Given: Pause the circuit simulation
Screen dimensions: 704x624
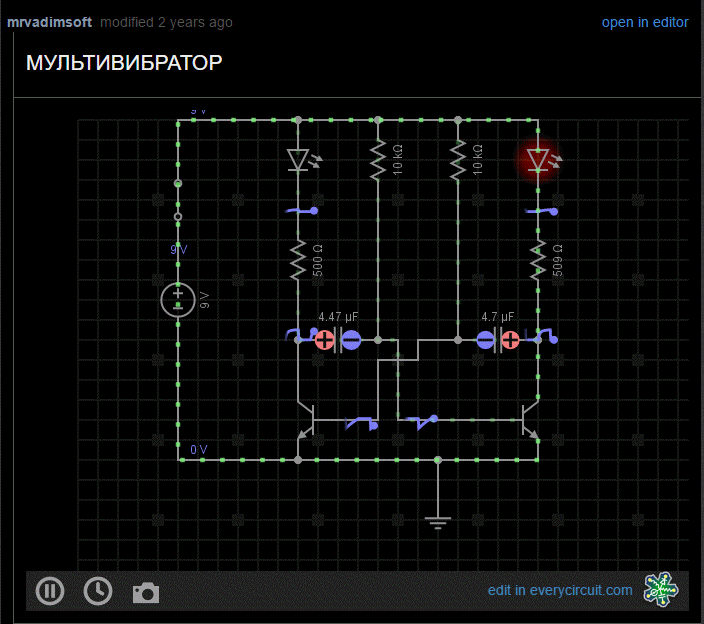Looking at the screenshot, I should coord(50,591).
